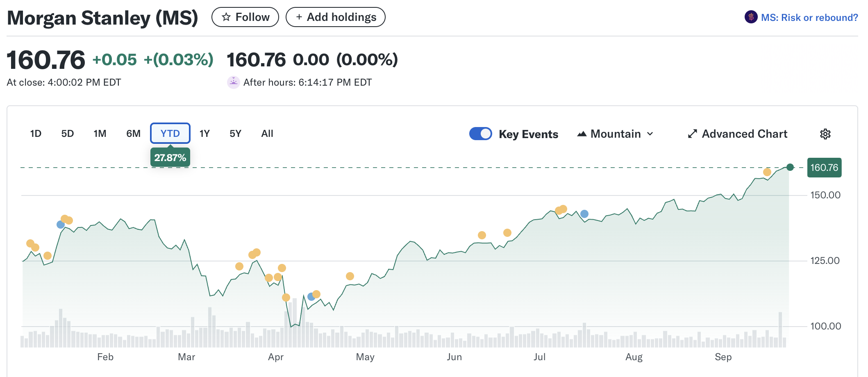Click the plus icon in Add holdings
Image resolution: width=868 pixels, height=377 pixels.
[299, 17]
